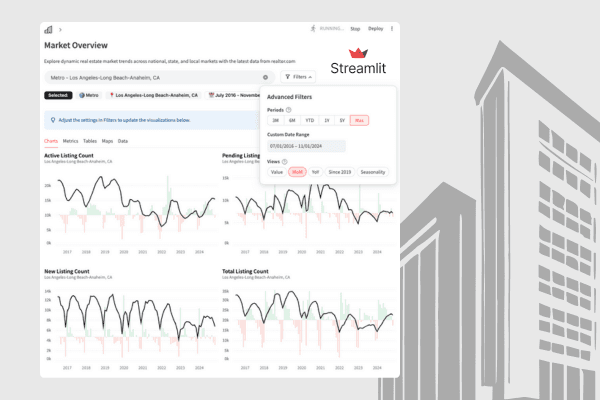This screenshot has width=600, height=400.
Task: Switch to the Metrics tab
Action: [x=70, y=141]
